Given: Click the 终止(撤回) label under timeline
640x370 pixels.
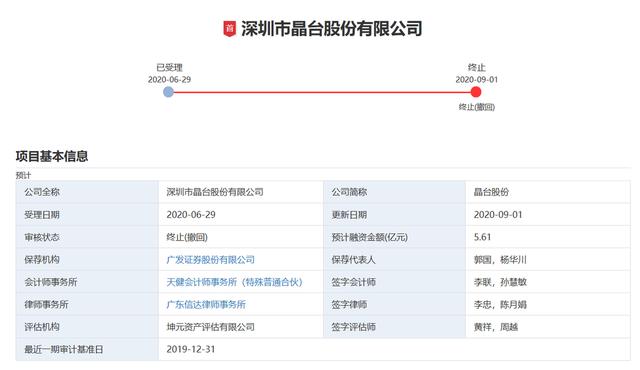Looking at the screenshot, I should tap(477, 107).
